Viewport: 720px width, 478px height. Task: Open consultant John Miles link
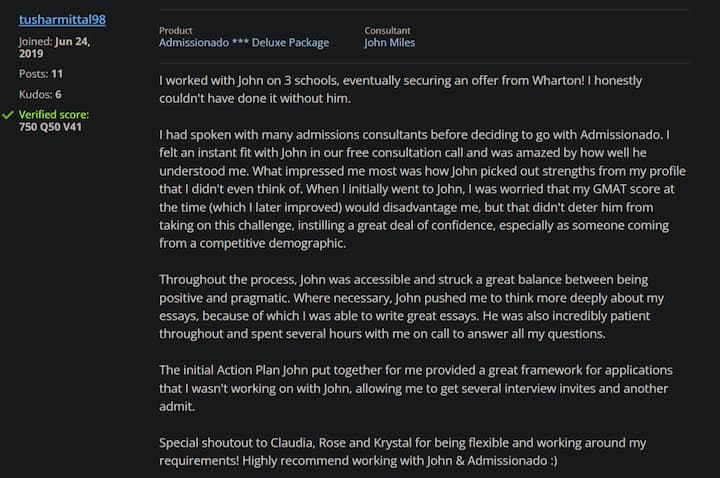pyautogui.click(x=389, y=43)
